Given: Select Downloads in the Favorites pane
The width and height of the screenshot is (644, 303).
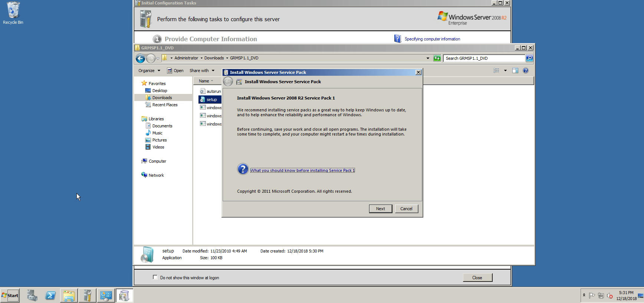Looking at the screenshot, I should point(162,98).
